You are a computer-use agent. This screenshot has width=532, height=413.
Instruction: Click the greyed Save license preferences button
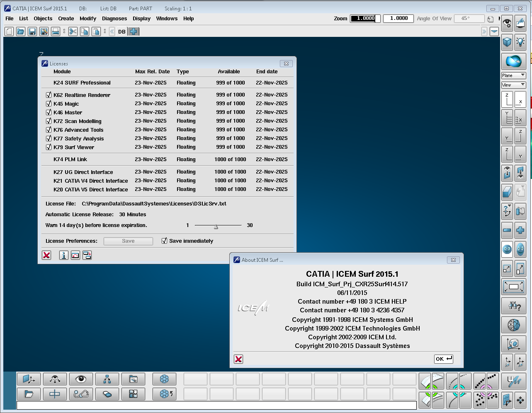tap(128, 241)
